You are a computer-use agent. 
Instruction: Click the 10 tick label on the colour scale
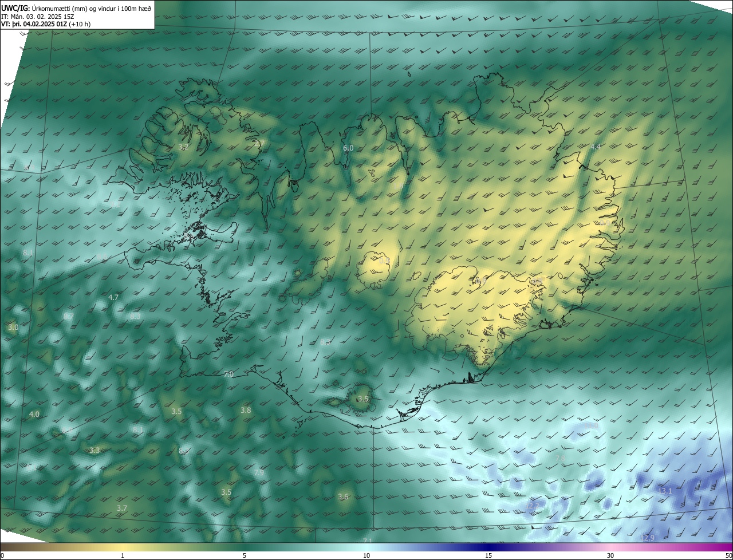(366, 555)
